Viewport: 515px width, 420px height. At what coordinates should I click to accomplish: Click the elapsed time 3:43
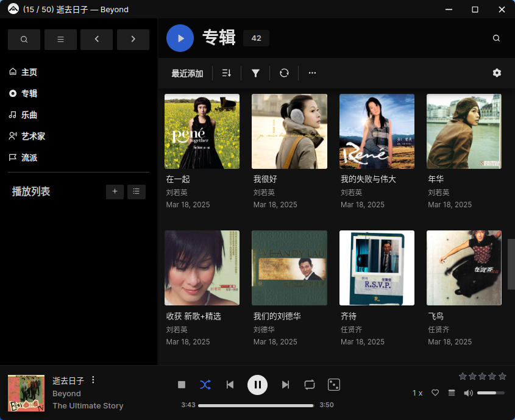pos(188,405)
